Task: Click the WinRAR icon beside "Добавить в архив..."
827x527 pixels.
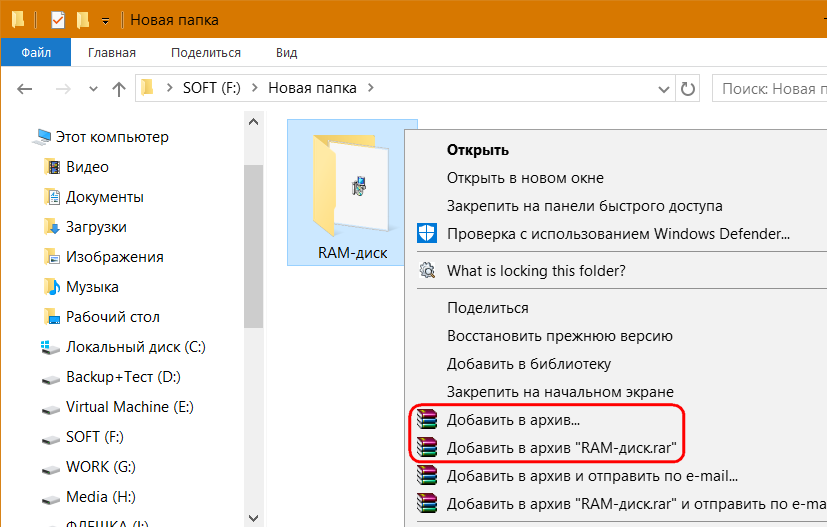Action: pos(428,420)
